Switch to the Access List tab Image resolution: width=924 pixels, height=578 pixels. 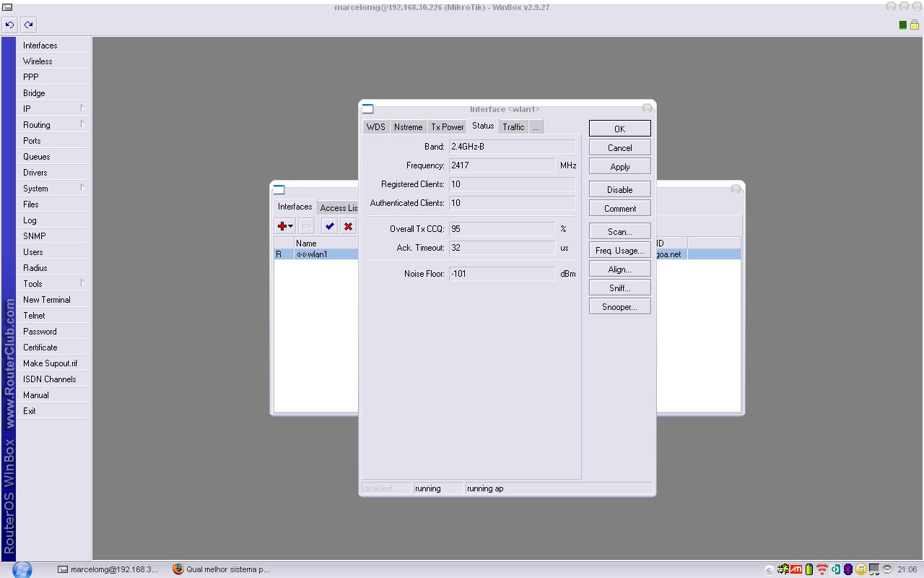339,208
